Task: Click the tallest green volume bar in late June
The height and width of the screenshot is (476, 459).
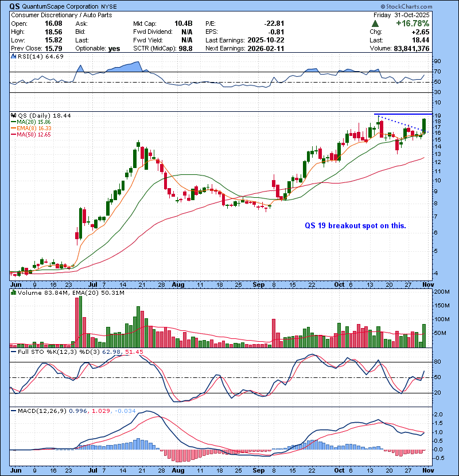Action: point(80,322)
